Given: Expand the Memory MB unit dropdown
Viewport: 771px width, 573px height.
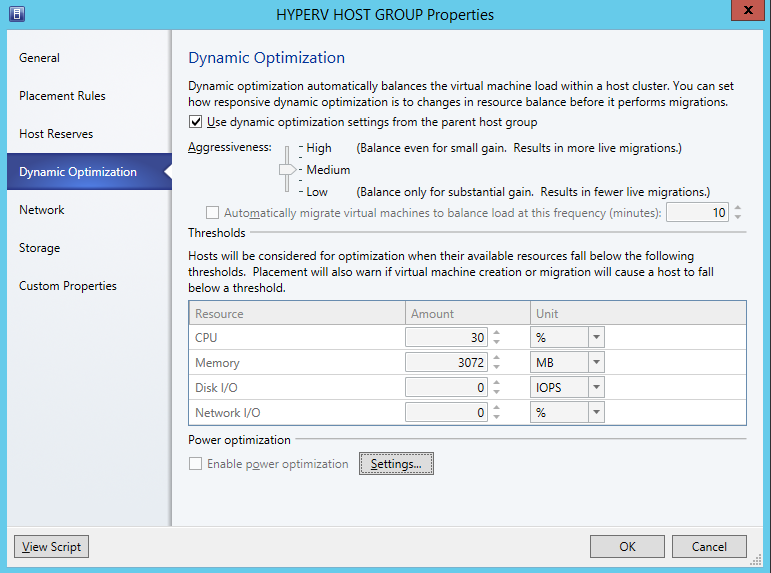Looking at the screenshot, I should [596, 362].
